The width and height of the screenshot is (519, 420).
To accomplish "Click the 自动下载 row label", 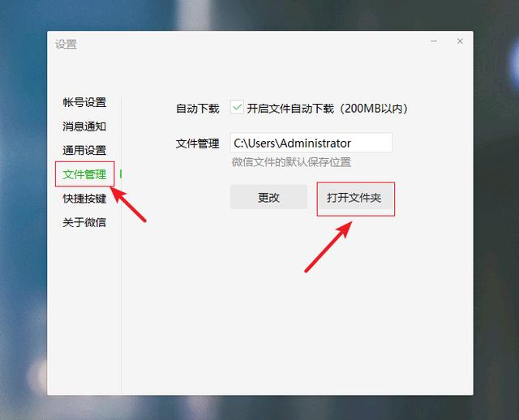I will tap(197, 108).
